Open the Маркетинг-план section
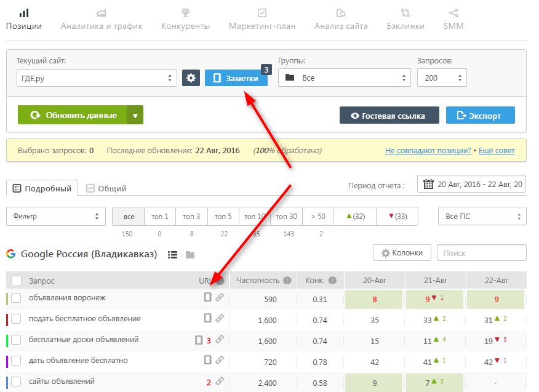The image size is (539, 392). 262,20
